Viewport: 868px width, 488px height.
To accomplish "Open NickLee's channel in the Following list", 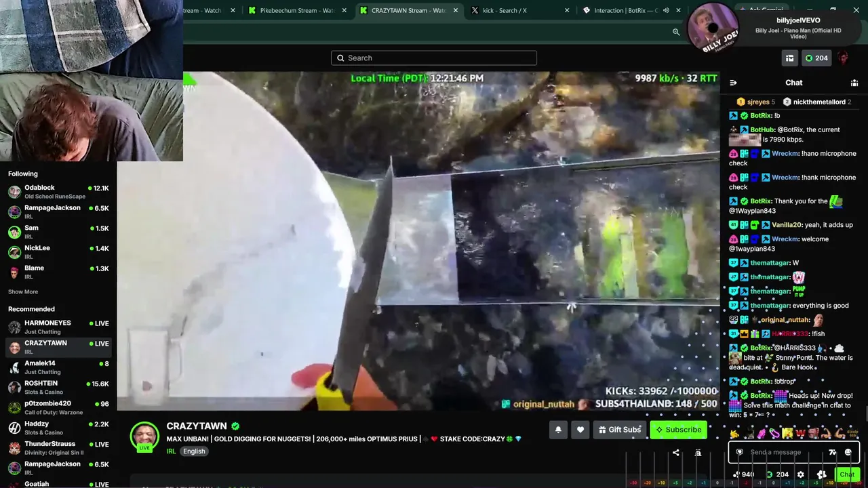I will pos(58,252).
